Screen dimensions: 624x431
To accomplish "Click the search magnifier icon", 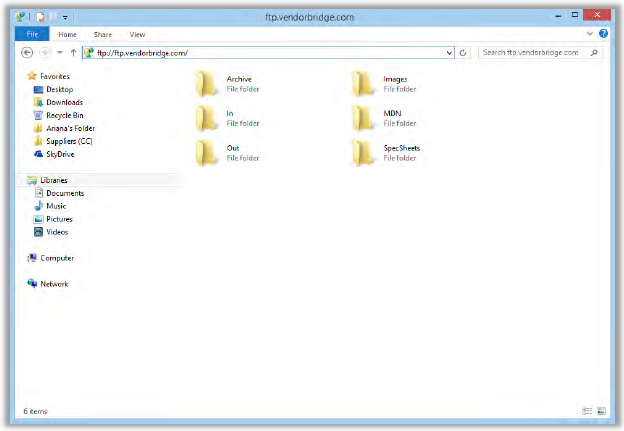I will (x=594, y=52).
